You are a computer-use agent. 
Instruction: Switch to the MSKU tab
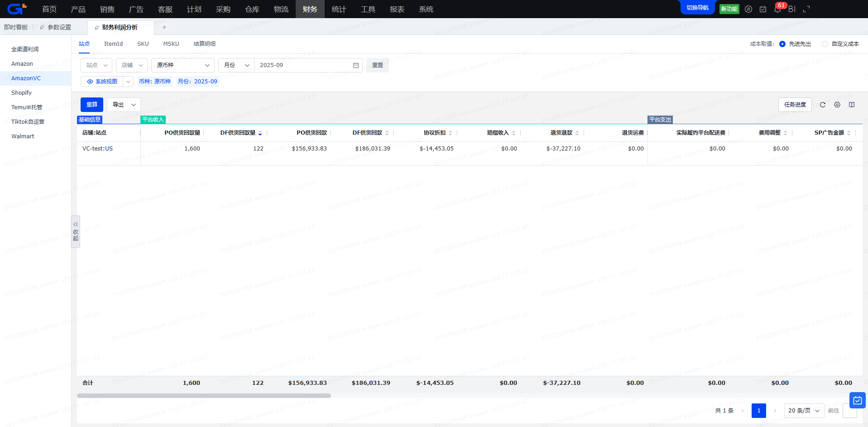171,44
